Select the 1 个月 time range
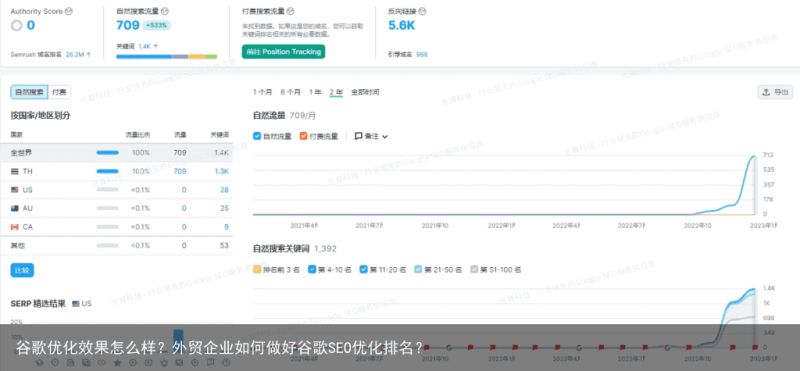The height and width of the screenshot is (371, 800). [262, 92]
